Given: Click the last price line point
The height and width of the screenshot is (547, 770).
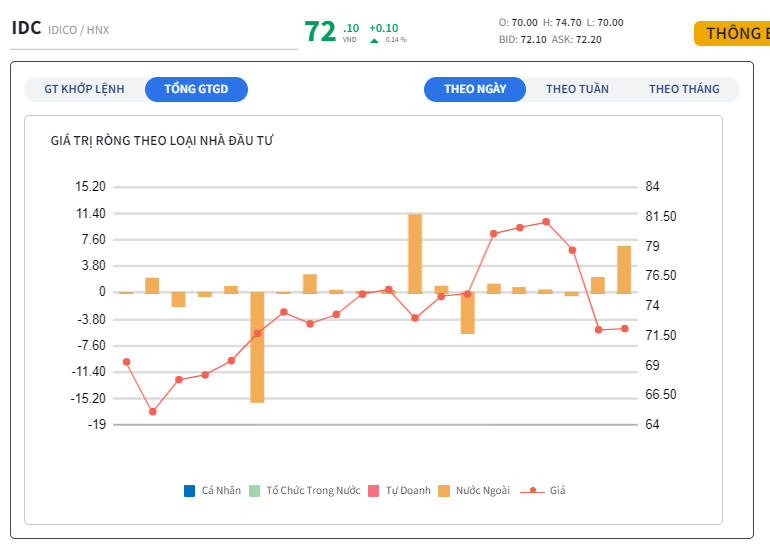Looking at the screenshot, I should pyautogui.click(x=624, y=328).
